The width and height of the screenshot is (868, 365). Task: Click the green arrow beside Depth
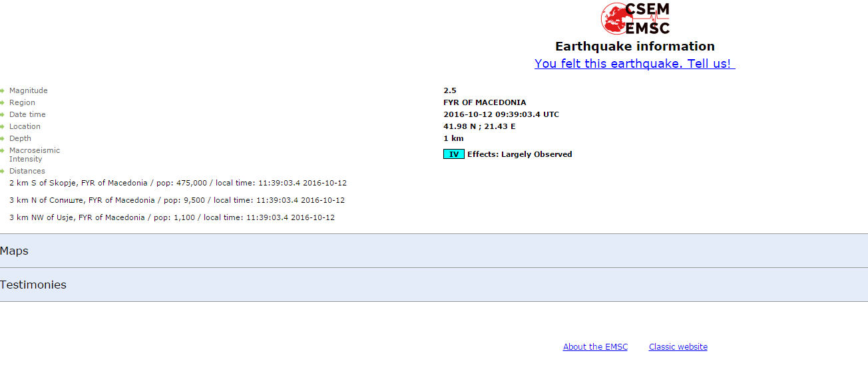click(x=2, y=138)
